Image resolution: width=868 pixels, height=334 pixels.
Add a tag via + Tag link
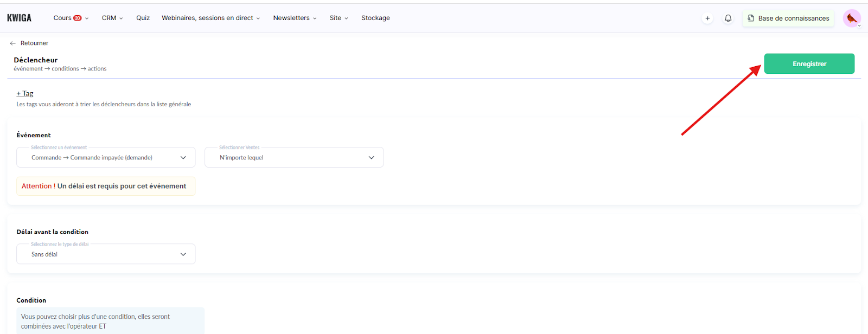click(x=25, y=93)
